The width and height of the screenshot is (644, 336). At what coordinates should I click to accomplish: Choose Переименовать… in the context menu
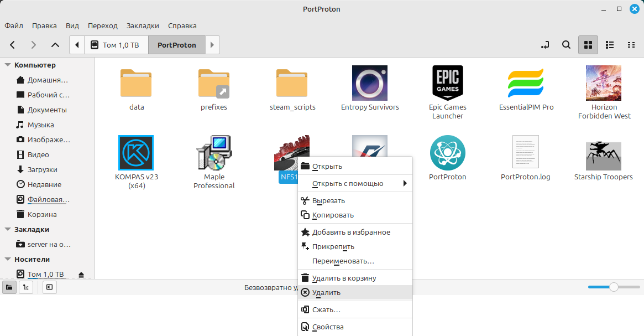coord(355,261)
